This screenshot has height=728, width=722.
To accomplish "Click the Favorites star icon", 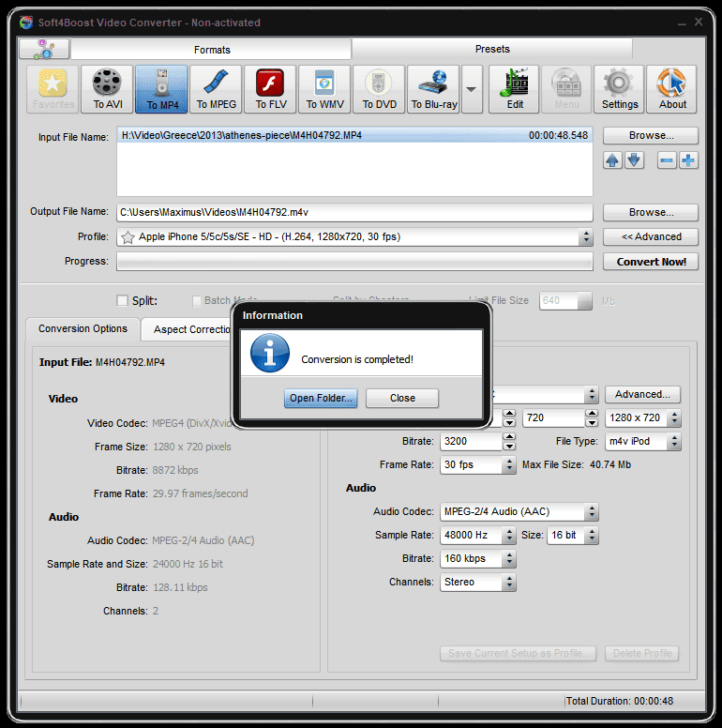I will pos(53,89).
